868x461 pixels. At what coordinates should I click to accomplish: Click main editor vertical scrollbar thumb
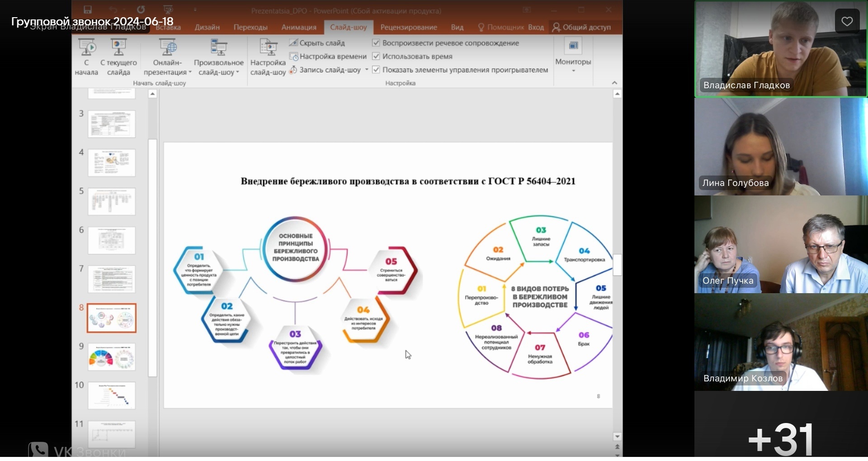tap(617, 265)
